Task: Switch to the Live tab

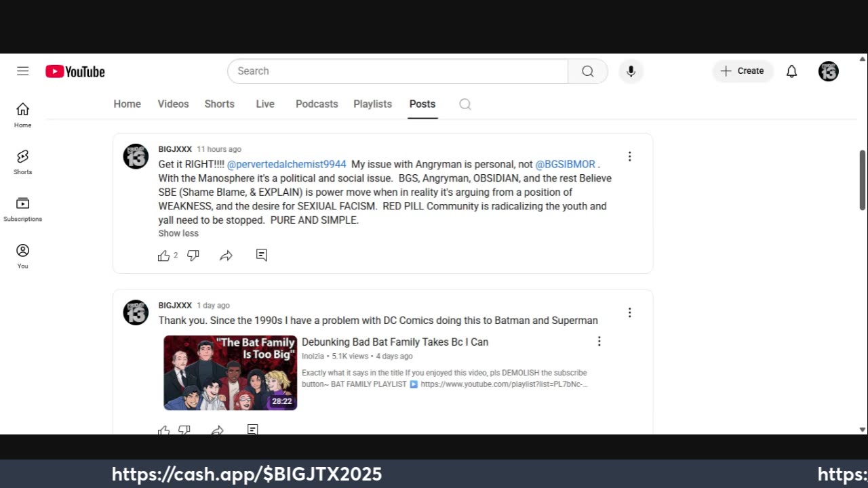Action: click(265, 104)
